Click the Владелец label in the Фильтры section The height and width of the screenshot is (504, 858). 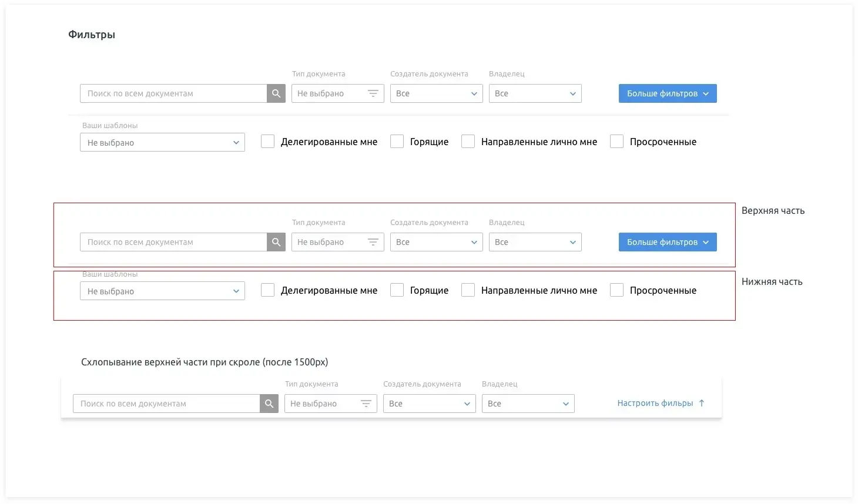[507, 74]
